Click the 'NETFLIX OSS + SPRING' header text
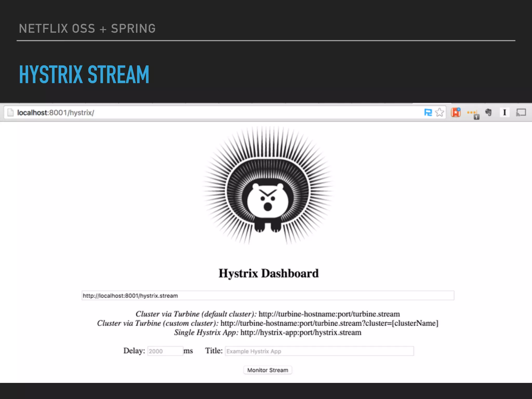Viewport: 532px width, 399px height. (x=87, y=29)
